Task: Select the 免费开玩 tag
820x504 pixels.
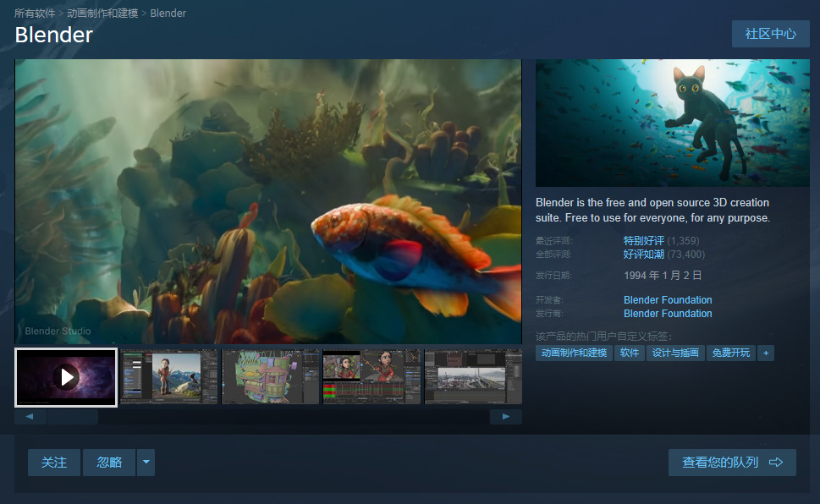Action: [x=731, y=353]
